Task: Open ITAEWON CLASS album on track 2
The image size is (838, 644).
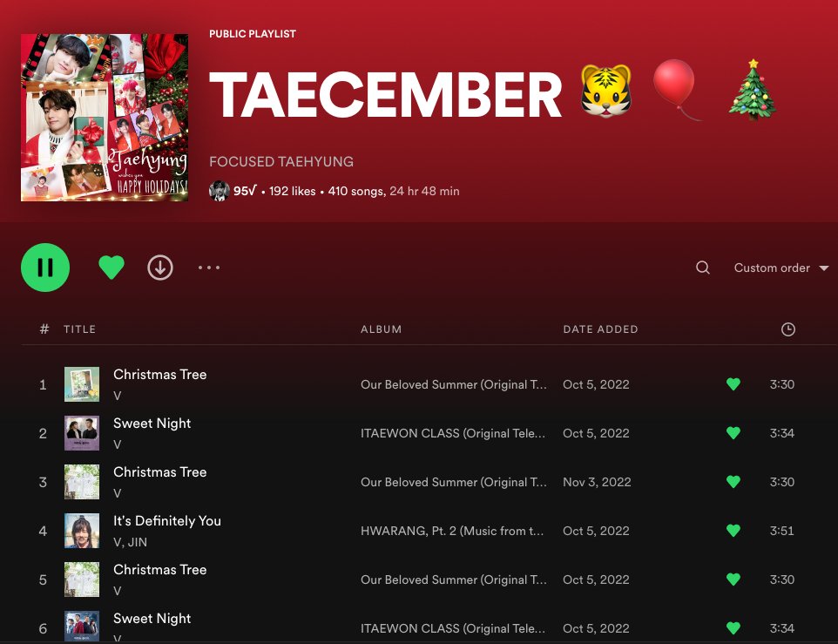Action: click(x=453, y=433)
